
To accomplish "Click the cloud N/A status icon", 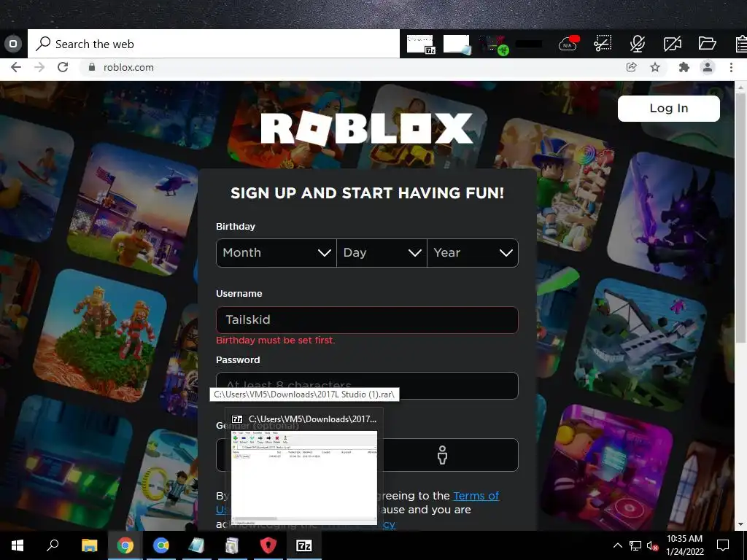I will coord(568,44).
